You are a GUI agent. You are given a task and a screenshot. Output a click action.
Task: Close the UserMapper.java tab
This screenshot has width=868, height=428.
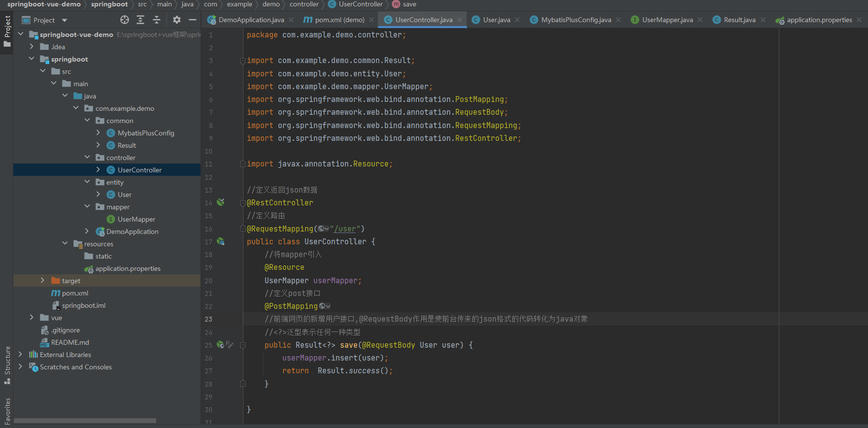coord(700,20)
